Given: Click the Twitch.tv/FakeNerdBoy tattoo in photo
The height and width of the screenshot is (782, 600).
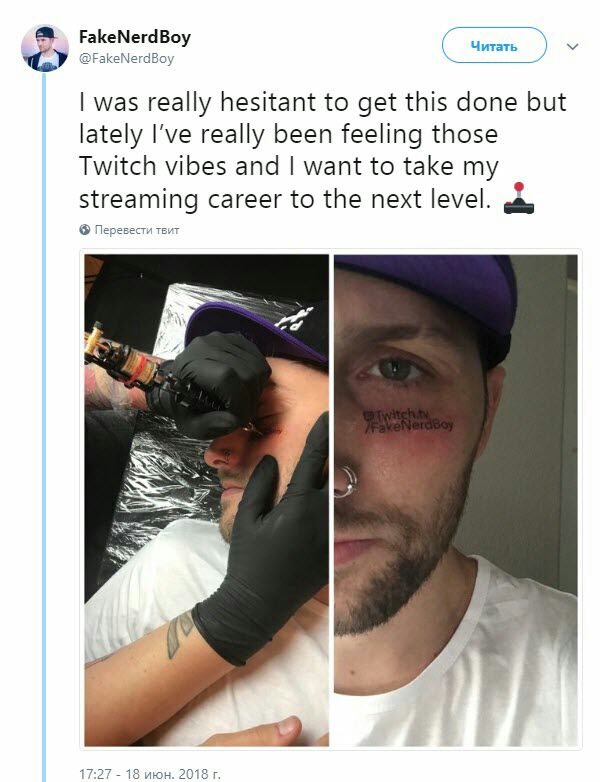Looking at the screenshot, I should click(x=408, y=420).
